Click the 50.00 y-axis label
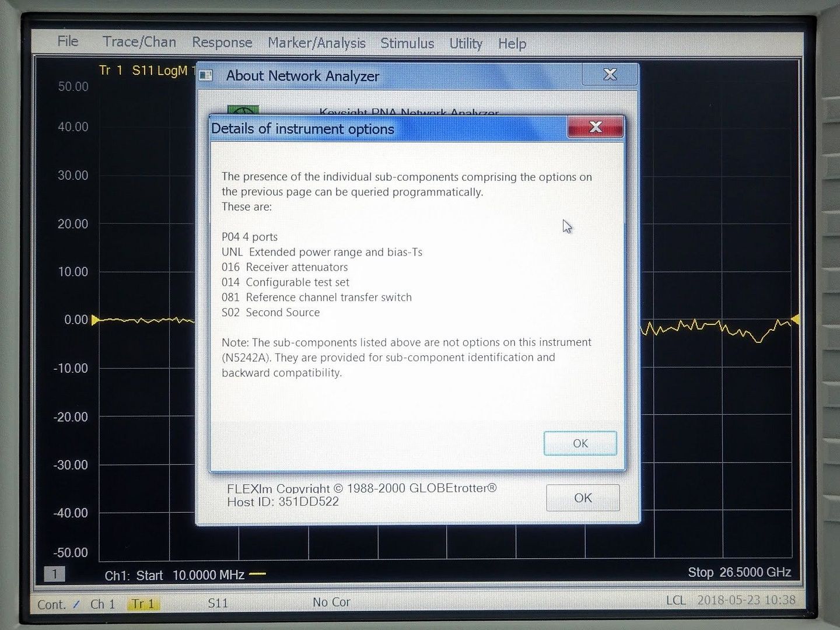Screen dimensions: 840x630 [x=73, y=87]
